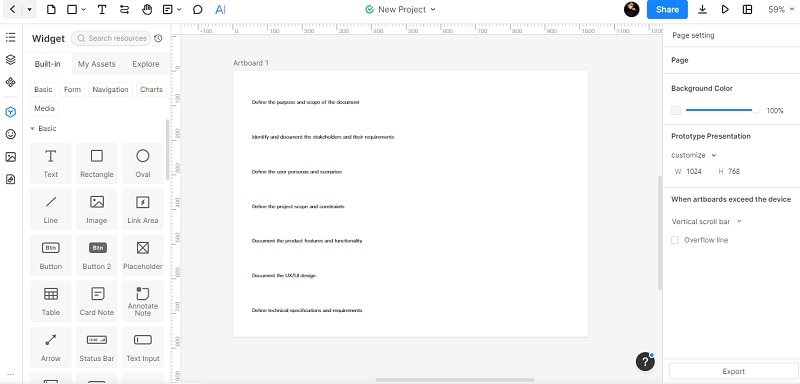The width and height of the screenshot is (800, 384).
Task: Open the layers icon in left sidebar
Action: coord(11,60)
